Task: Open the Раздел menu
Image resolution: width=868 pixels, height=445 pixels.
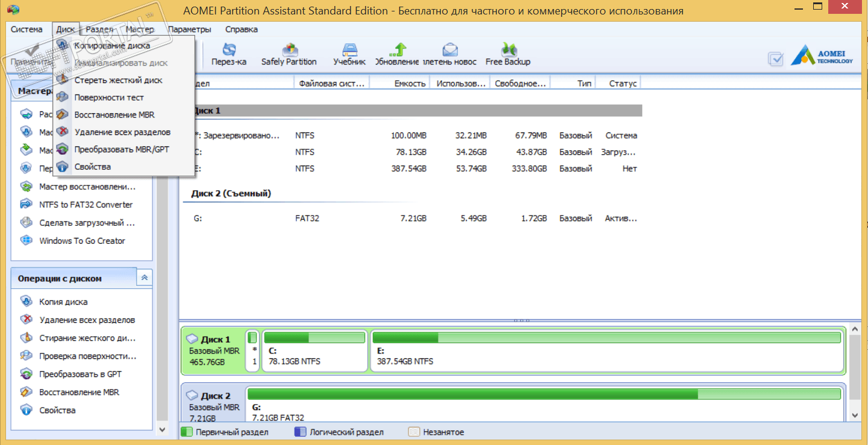Action: pos(99,29)
